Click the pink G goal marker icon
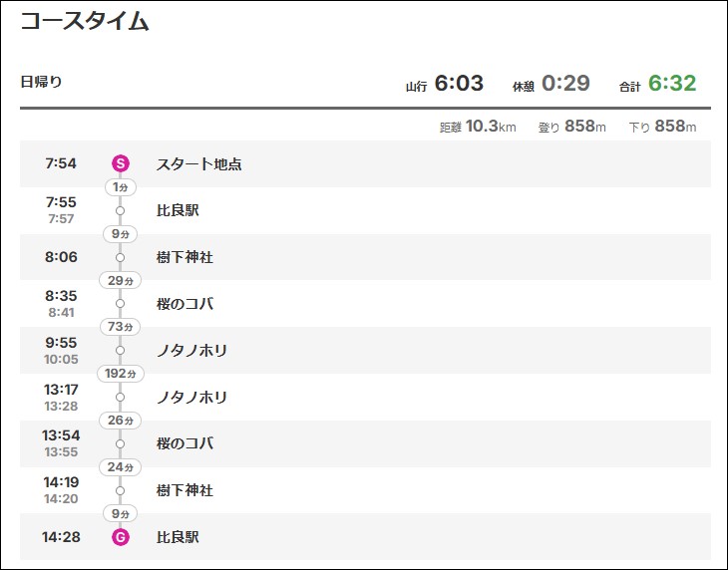The width and height of the screenshot is (728, 570). click(121, 537)
